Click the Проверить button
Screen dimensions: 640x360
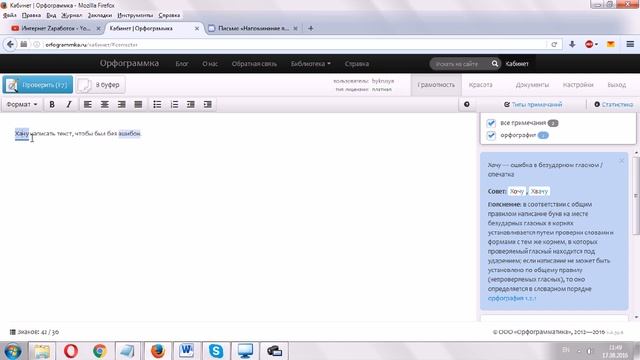38,85
